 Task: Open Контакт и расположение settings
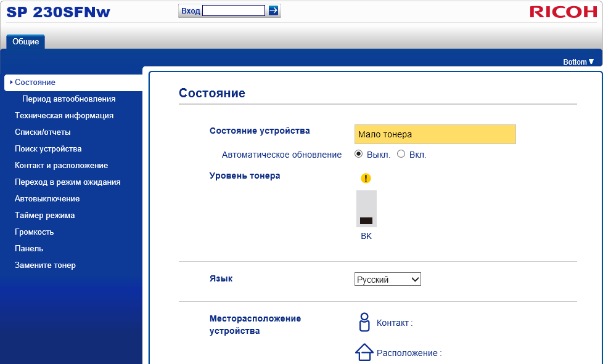[61, 165]
